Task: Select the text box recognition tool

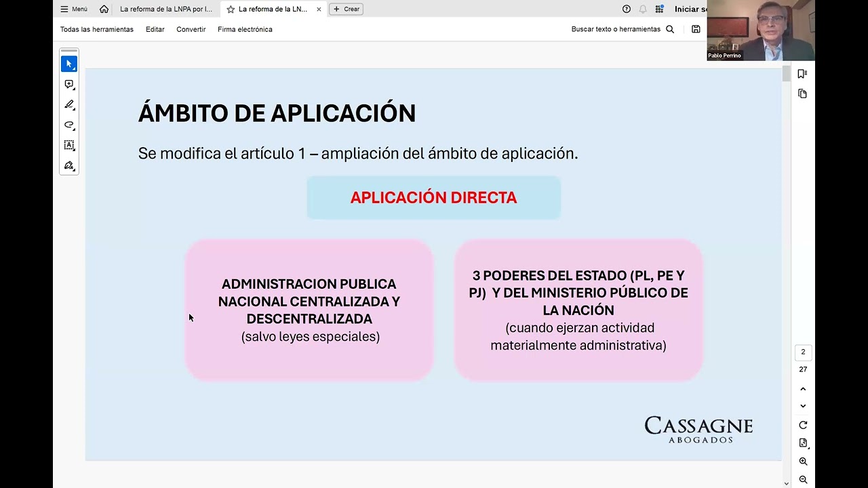Action: click(69, 145)
